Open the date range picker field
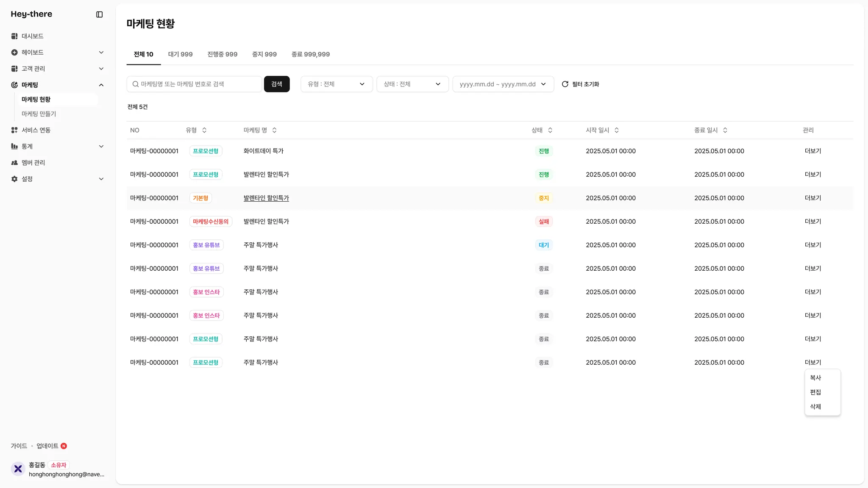Image resolution: width=868 pixels, height=488 pixels. (503, 84)
